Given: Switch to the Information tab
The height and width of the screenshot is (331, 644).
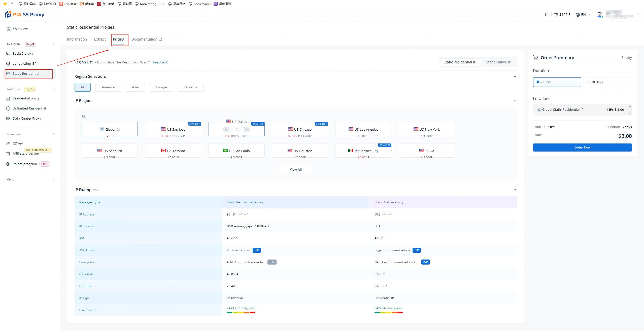Looking at the screenshot, I should [x=77, y=39].
